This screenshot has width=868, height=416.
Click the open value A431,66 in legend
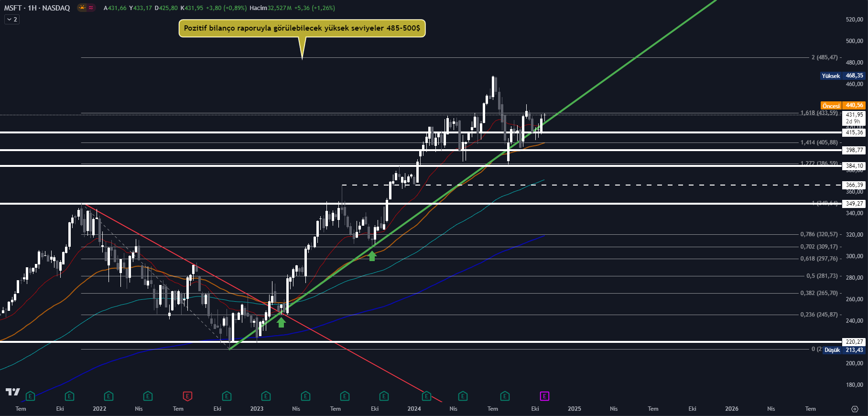coord(115,8)
